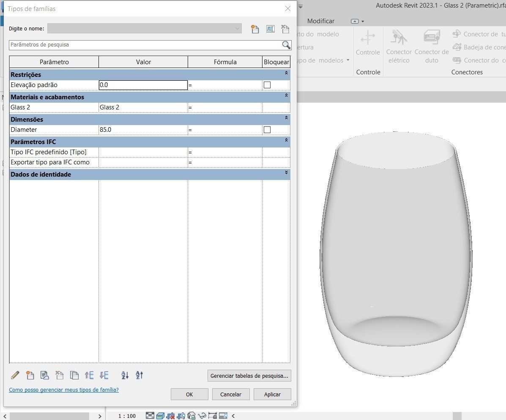Expand Dados de identidade group
This screenshot has width=506, height=420.
coord(286,172)
